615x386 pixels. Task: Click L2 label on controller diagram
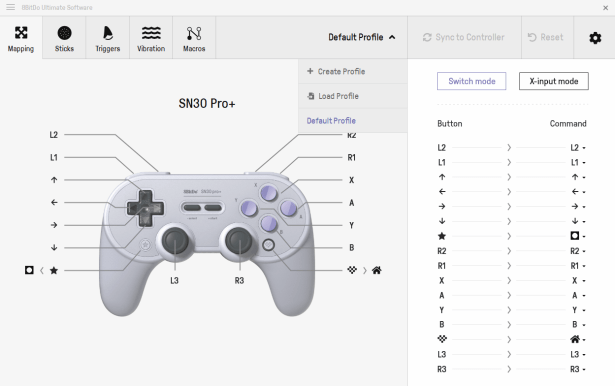pyautogui.click(x=54, y=135)
